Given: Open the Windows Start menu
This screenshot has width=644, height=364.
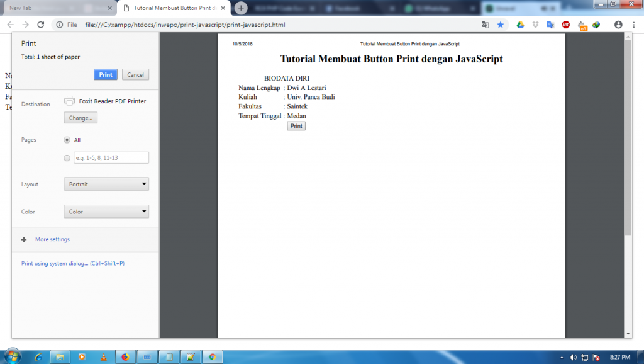Looking at the screenshot, I should point(12,356).
